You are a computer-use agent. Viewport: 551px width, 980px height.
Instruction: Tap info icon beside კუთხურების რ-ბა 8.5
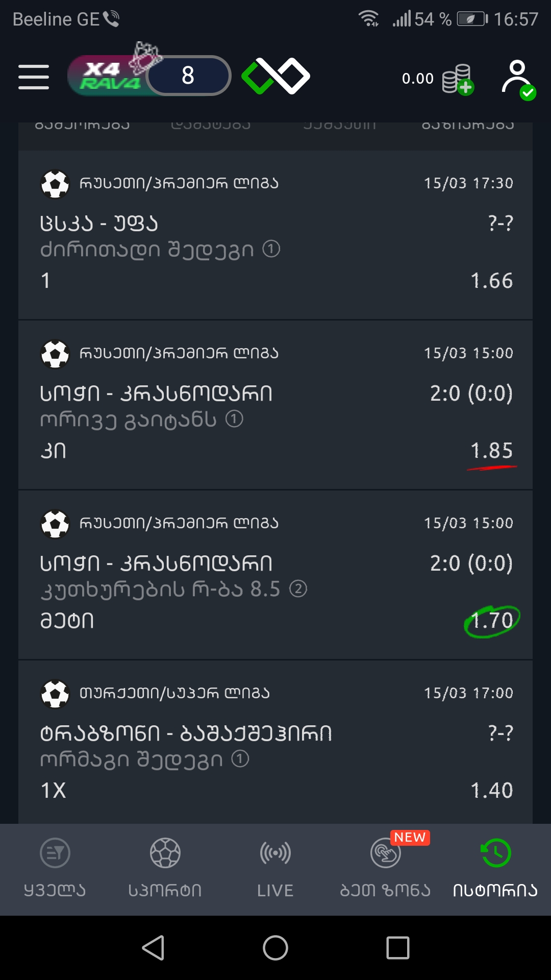point(298,589)
